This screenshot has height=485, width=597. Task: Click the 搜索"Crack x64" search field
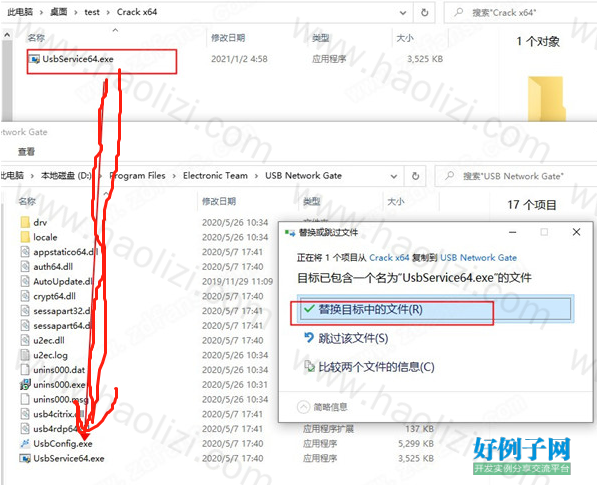(521, 13)
